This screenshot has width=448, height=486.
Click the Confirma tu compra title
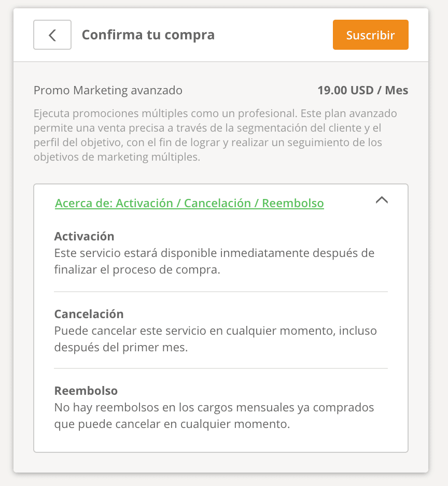[148, 35]
